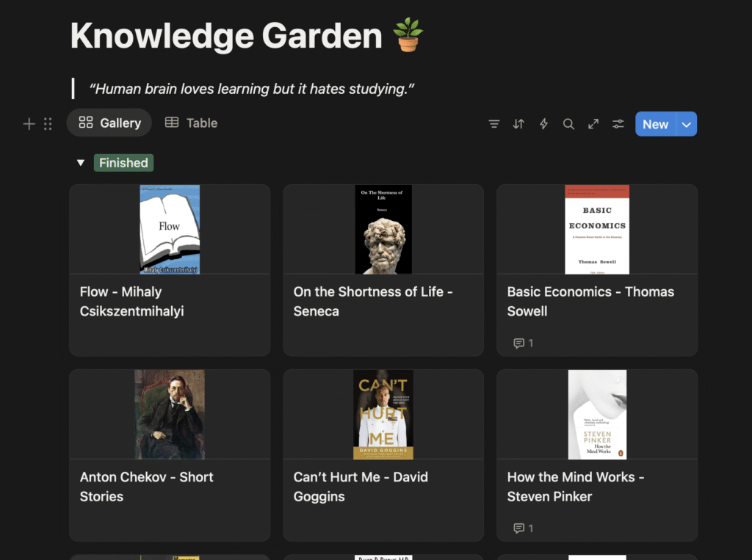Click the blue New button

655,124
